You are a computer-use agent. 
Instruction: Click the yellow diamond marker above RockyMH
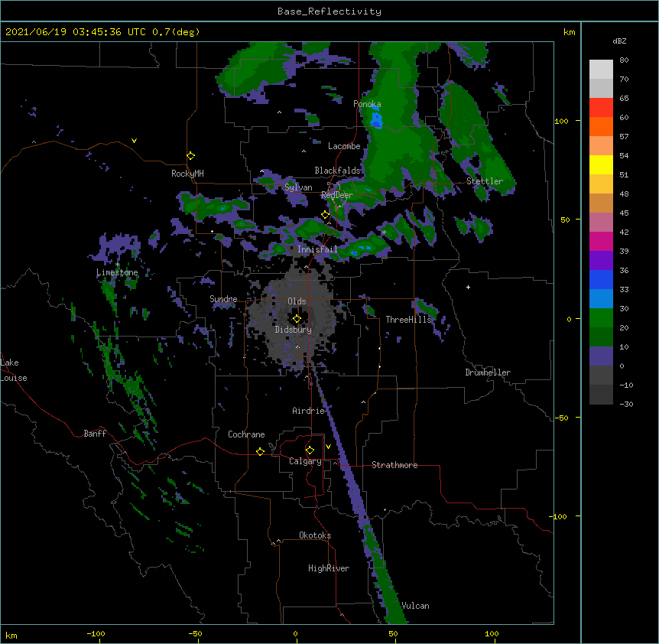pyautogui.click(x=191, y=156)
